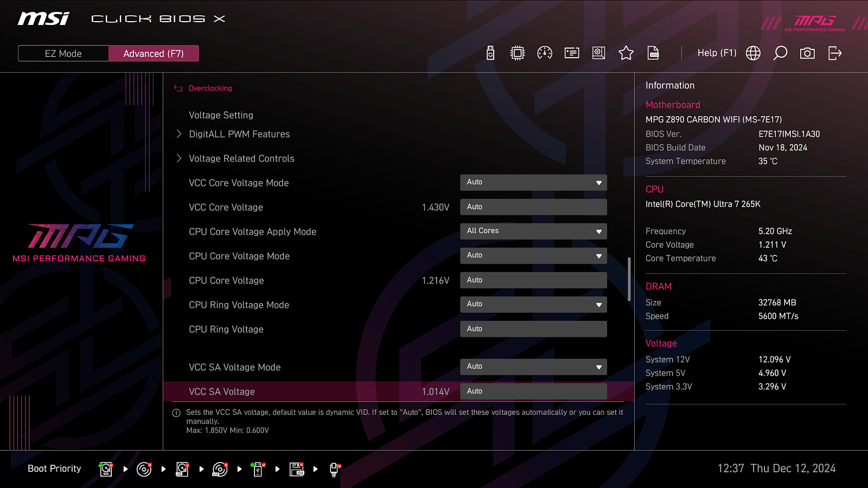Click the 5.20 GHz frequency value
Viewport: 868px width, 488px height.
(775, 231)
